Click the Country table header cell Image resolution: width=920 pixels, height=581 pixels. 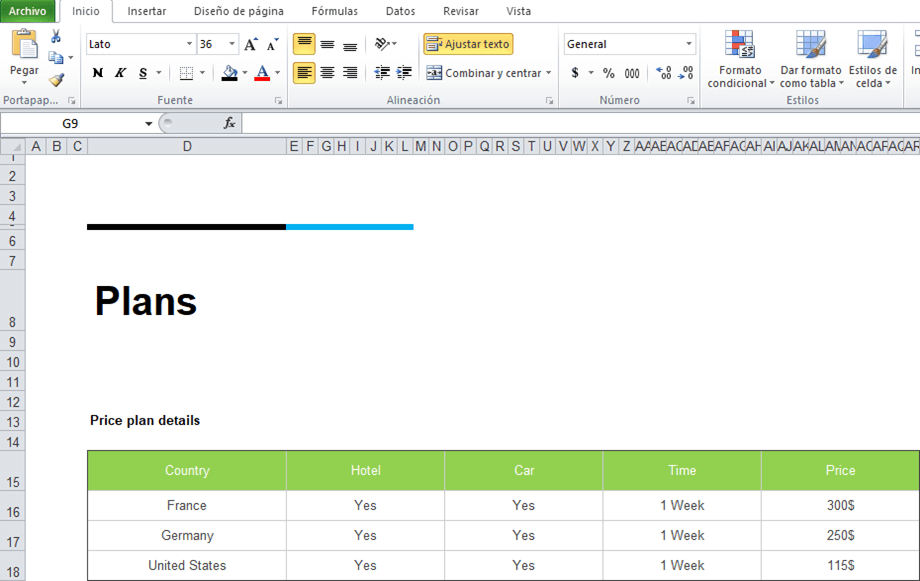pyautogui.click(x=187, y=470)
